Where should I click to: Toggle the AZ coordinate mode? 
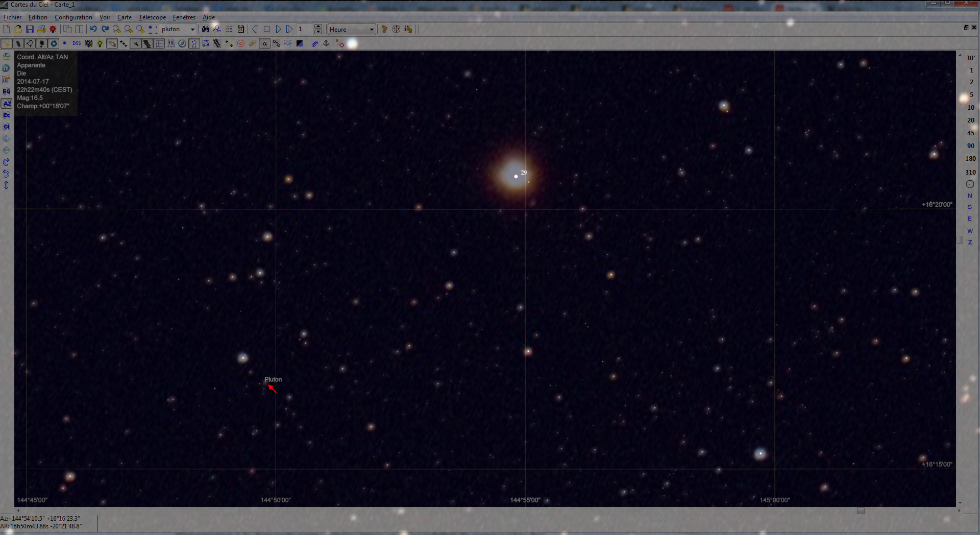(x=7, y=104)
